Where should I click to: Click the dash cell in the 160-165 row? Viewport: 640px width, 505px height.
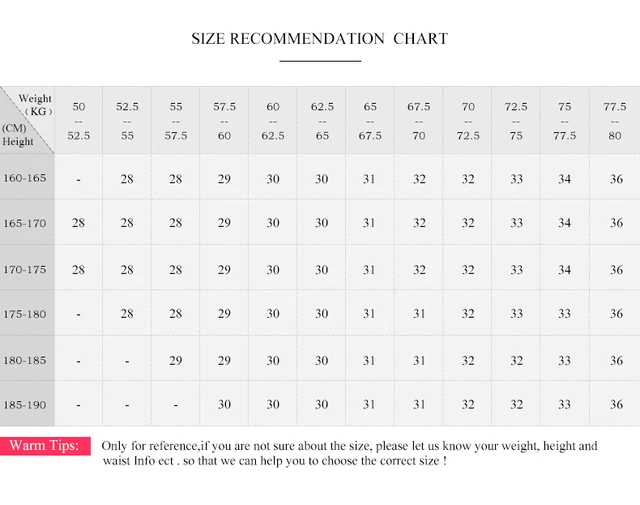[78, 179]
